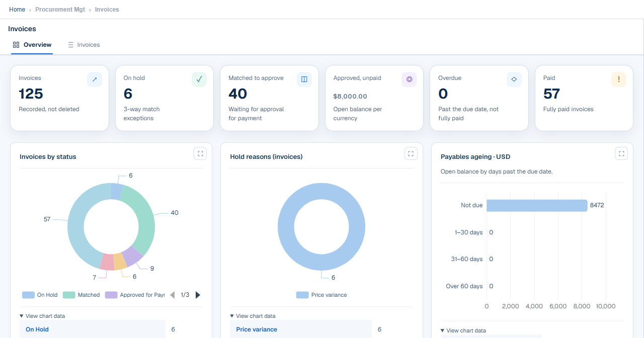Image resolution: width=644 pixels, height=338 pixels.
Task: Expand Payables ageing chart to fullscreen
Action: coord(621,153)
